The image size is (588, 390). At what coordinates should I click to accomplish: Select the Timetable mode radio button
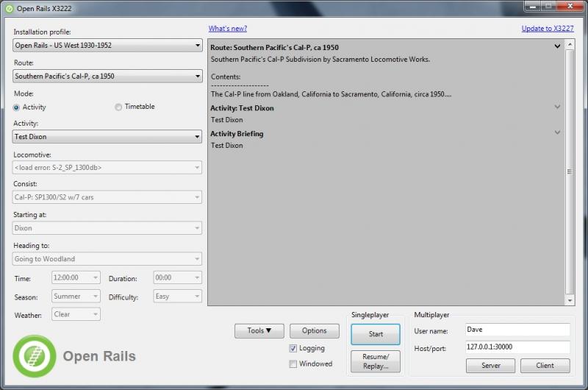pyautogui.click(x=118, y=107)
